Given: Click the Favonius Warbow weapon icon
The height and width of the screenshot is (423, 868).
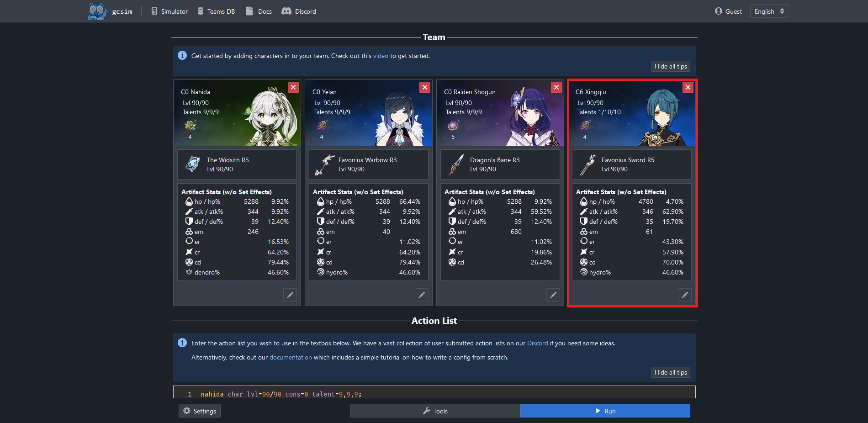Looking at the screenshot, I should tap(324, 164).
